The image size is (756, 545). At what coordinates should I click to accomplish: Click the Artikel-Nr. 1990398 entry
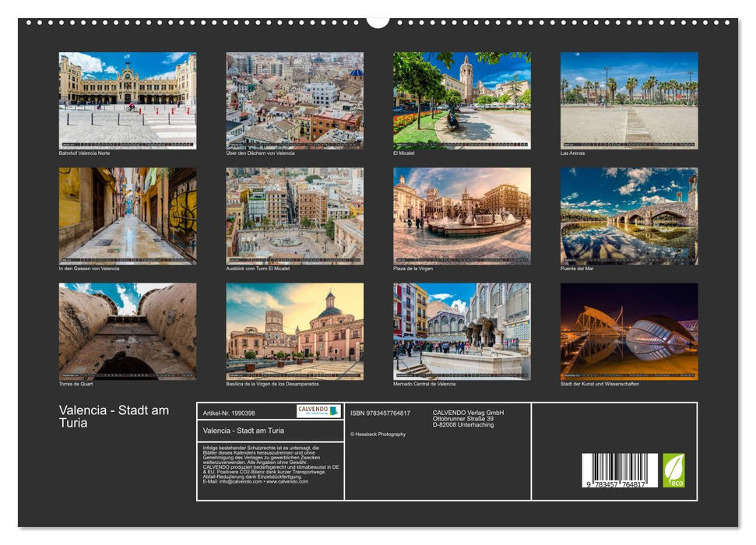pos(229,413)
